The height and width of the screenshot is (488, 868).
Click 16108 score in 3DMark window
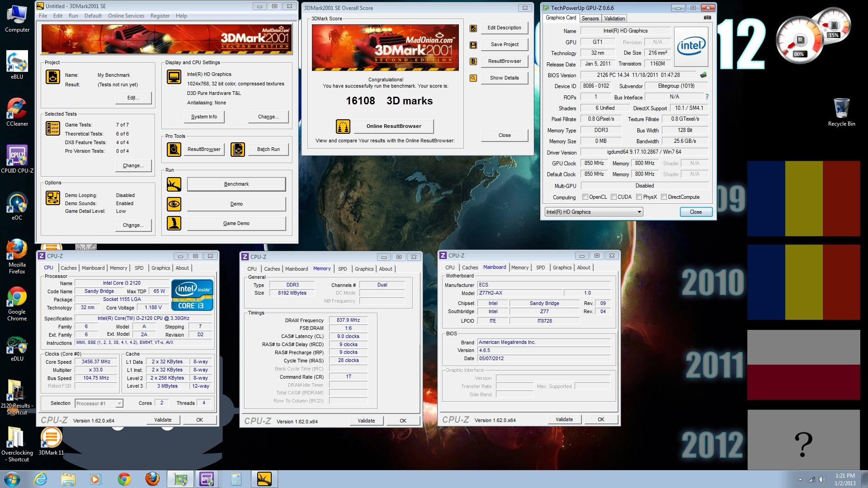click(x=360, y=101)
